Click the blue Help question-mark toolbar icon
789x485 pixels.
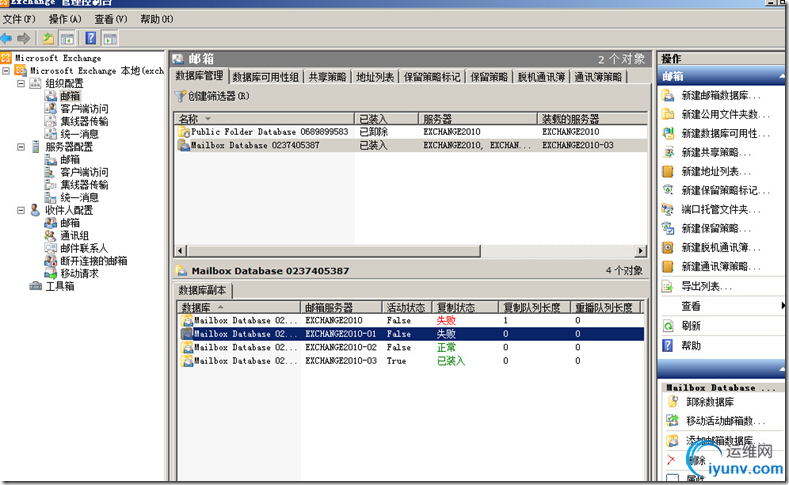point(91,38)
